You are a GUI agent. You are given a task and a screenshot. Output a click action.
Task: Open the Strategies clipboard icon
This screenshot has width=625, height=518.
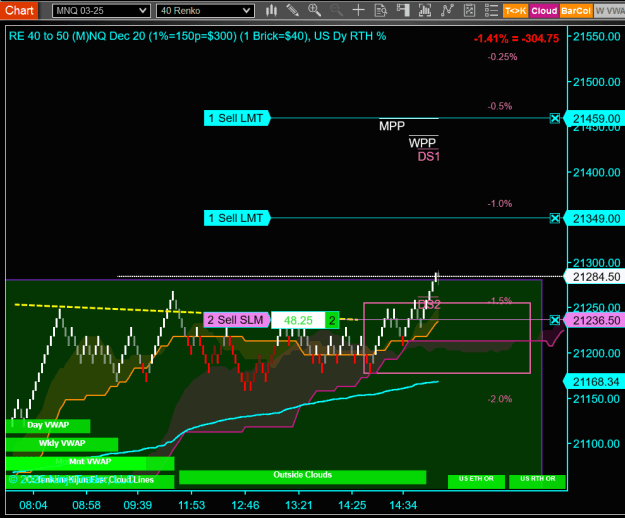[x=470, y=10]
